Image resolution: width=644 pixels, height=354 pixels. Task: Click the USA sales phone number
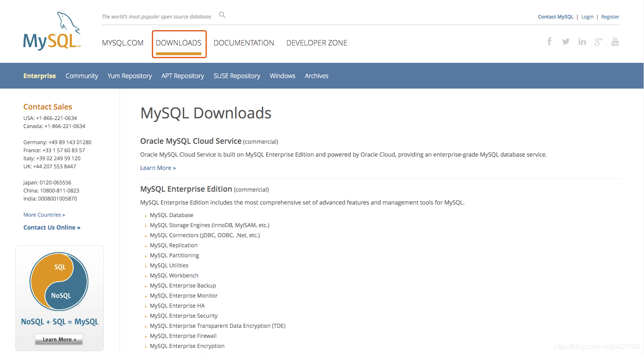tap(56, 118)
